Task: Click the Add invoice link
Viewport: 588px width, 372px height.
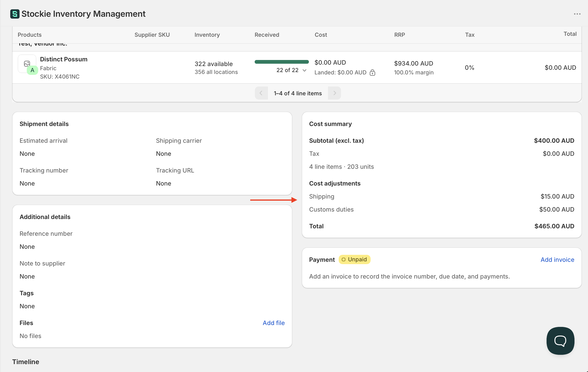Action: coord(557,259)
